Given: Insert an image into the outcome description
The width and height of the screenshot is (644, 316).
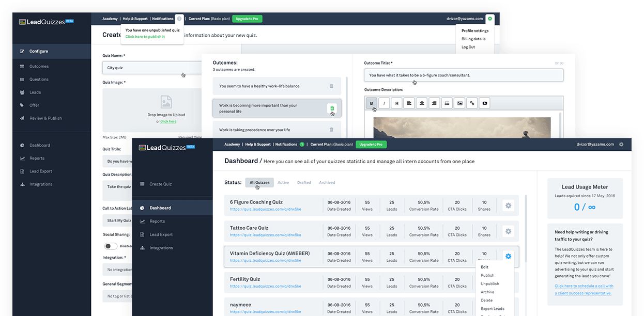Looking at the screenshot, I should [459, 103].
